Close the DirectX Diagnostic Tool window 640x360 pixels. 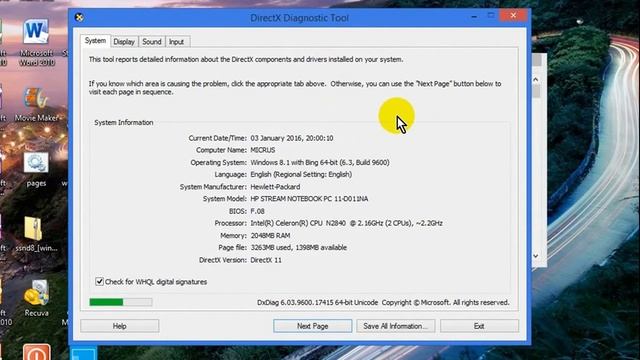(513, 16)
